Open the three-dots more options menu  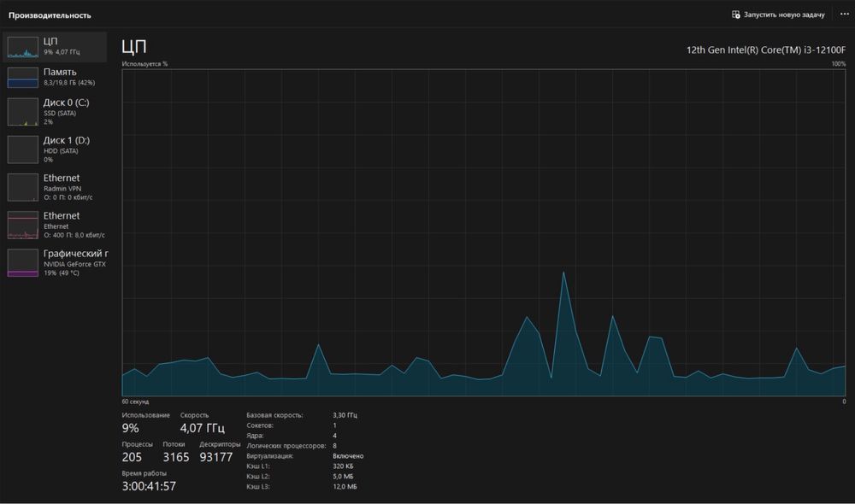click(844, 15)
